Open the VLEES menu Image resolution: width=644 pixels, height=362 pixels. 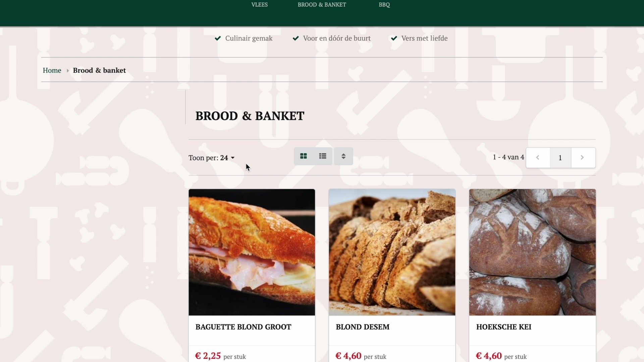point(260,5)
